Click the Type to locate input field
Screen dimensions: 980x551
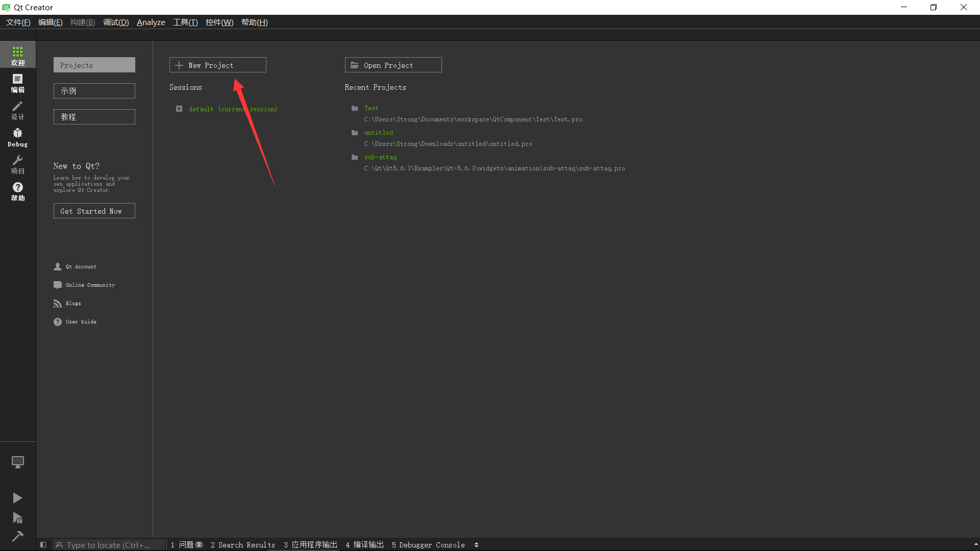click(110, 545)
